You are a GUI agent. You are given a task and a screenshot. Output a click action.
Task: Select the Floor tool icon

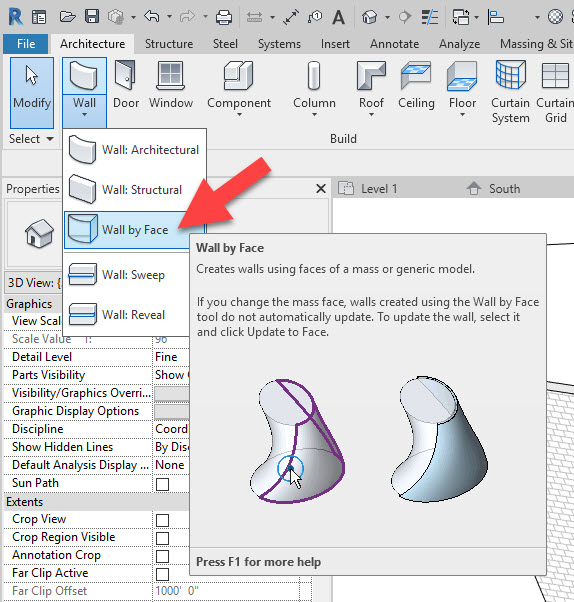click(x=462, y=76)
